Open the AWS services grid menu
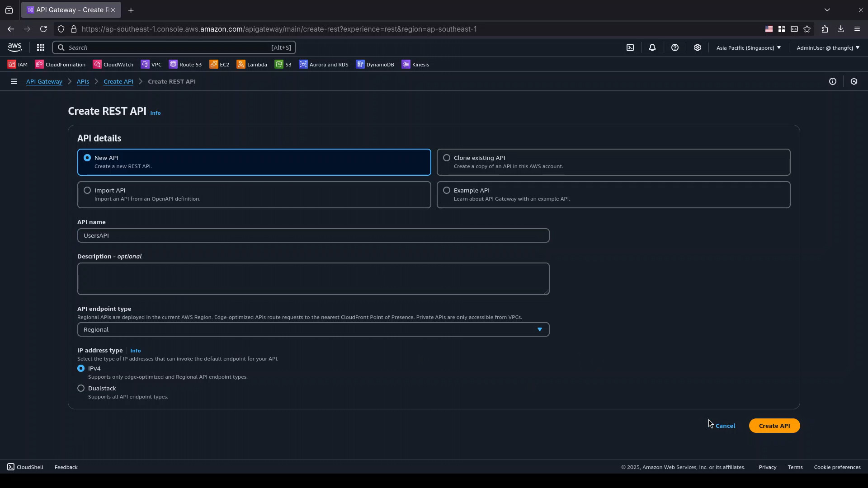The height and width of the screenshot is (488, 868). coord(41,47)
